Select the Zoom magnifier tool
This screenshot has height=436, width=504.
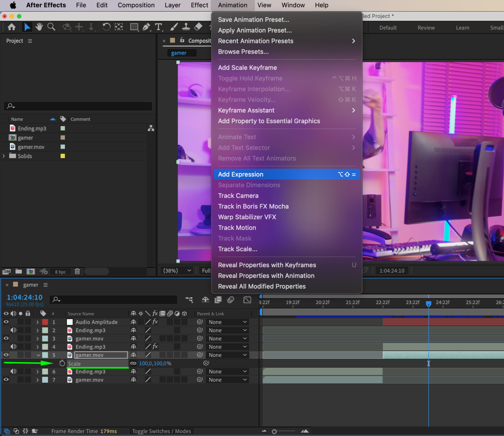(x=51, y=27)
